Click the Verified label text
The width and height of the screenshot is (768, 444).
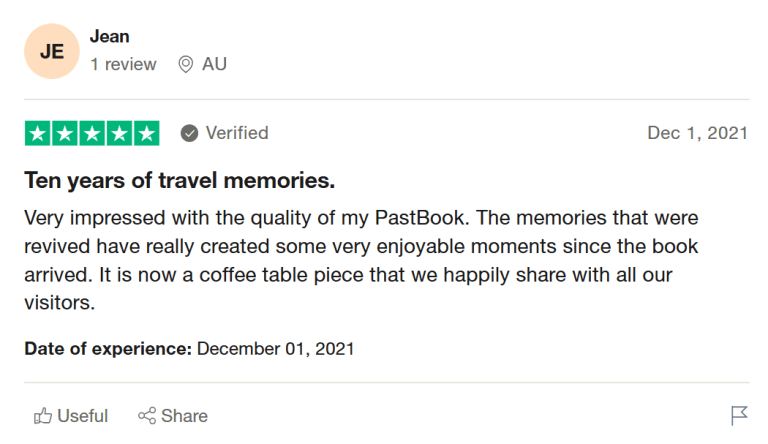(237, 133)
